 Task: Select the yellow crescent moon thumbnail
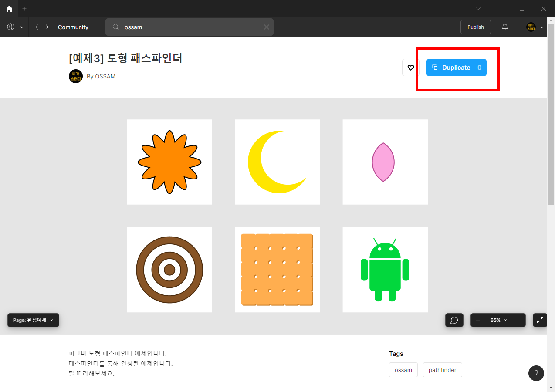(x=277, y=162)
